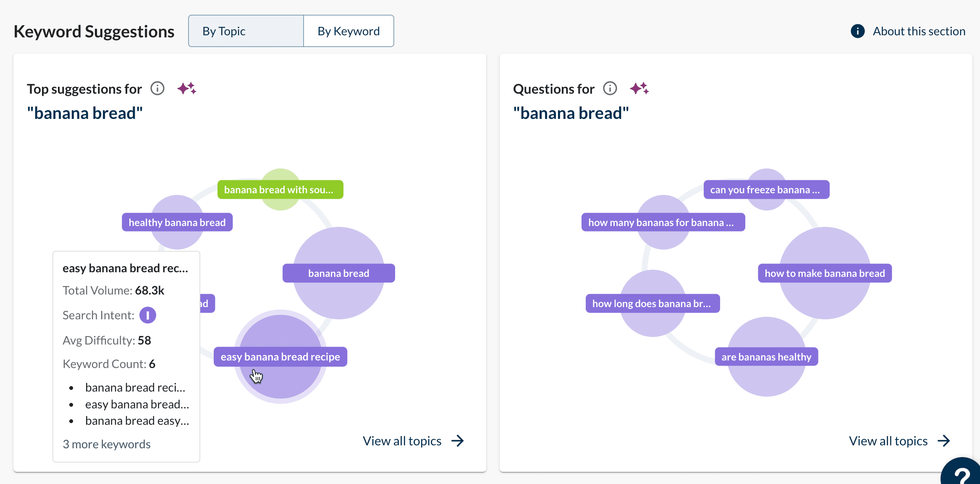Select the how to make banana bread question
Viewport: 980px width, 484px height.
[x=825, y=273]
